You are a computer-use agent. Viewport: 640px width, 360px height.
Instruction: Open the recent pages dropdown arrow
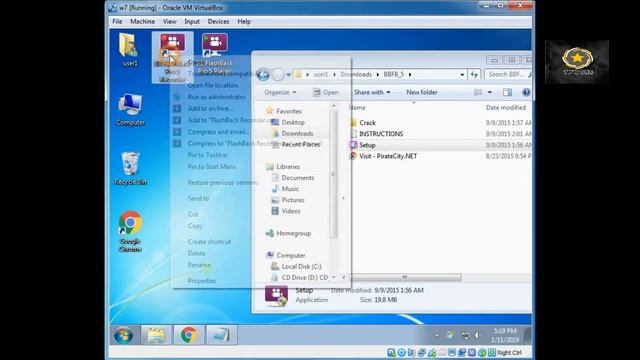pyautogui.click(x=288, y=75)
